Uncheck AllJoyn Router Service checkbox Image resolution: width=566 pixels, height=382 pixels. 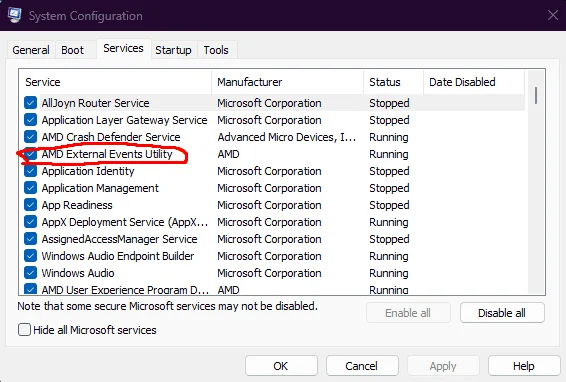(31, 103)
